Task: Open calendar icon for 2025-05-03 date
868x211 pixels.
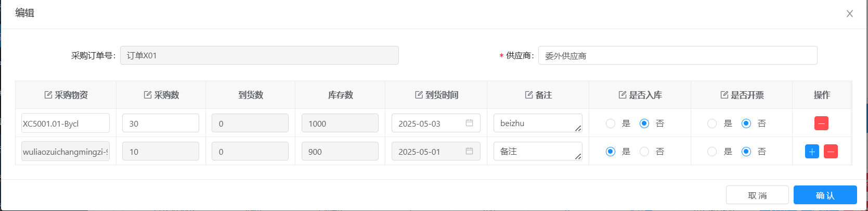Action: [469, 123]
